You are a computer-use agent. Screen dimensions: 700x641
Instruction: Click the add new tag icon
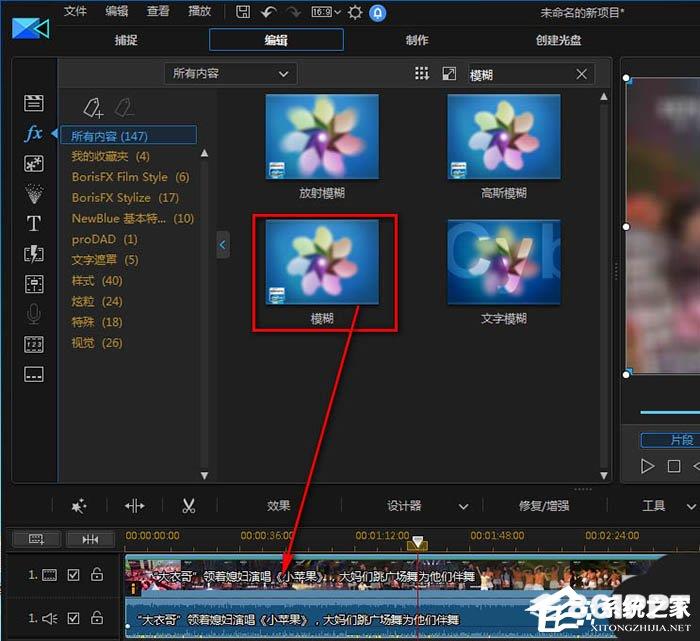click(93, 108)
